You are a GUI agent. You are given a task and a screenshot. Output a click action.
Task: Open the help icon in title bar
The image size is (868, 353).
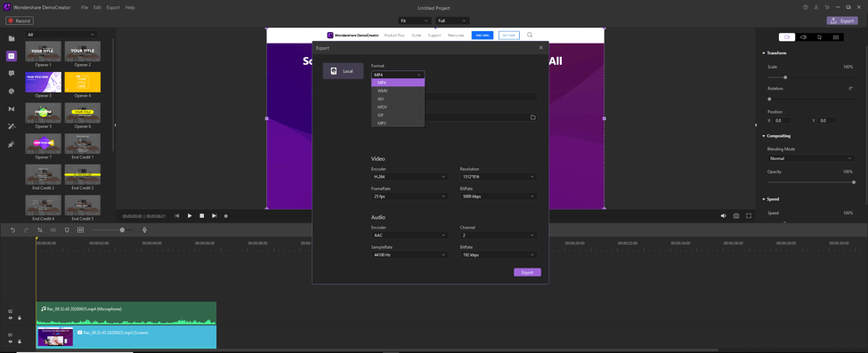[806, 7]
